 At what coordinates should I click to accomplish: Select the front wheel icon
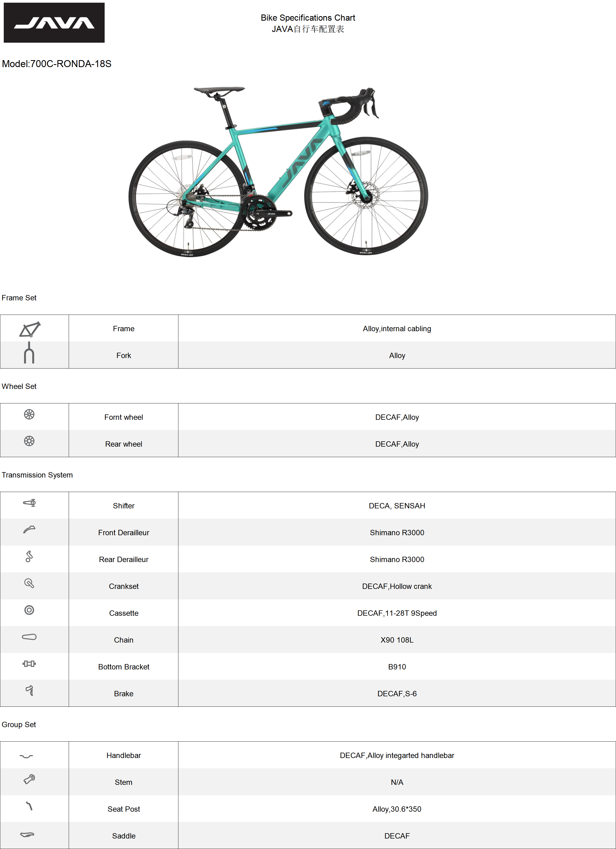29,414
